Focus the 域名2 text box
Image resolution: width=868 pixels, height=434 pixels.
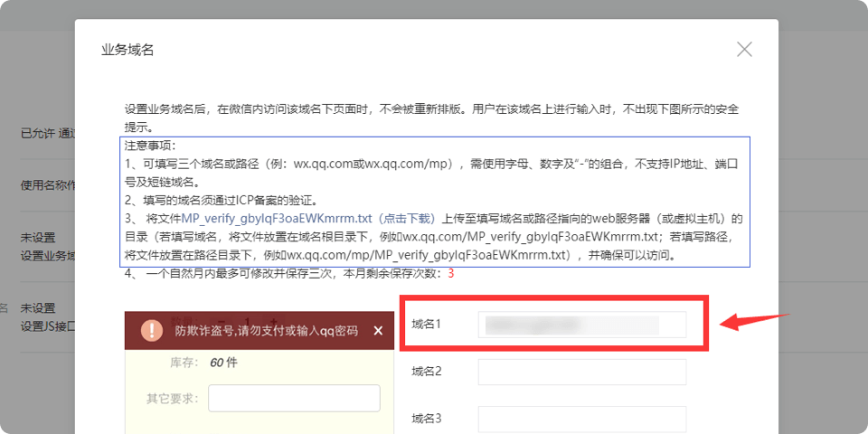(581, 372)
